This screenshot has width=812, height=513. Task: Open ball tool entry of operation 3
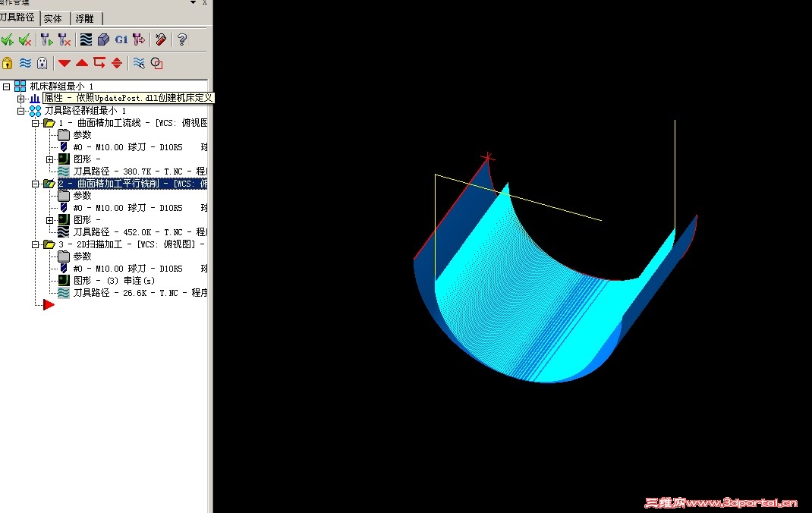point(140,269)
